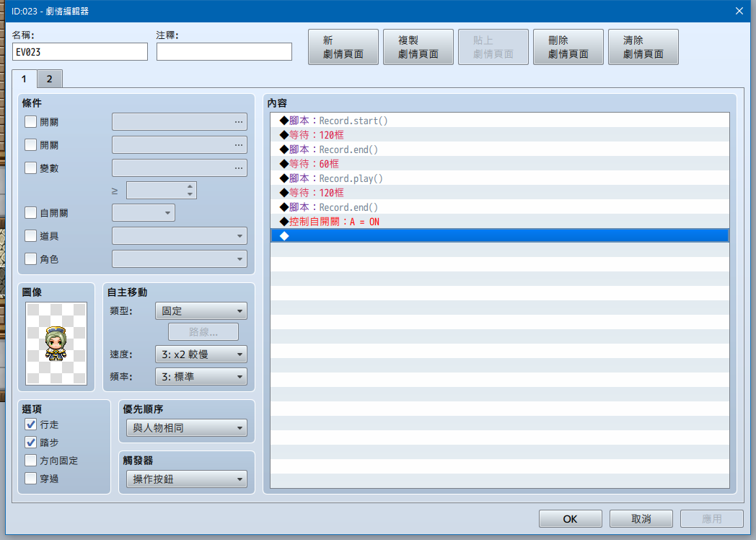
Task: Check the 穿過 option
Action: [30, 479]
